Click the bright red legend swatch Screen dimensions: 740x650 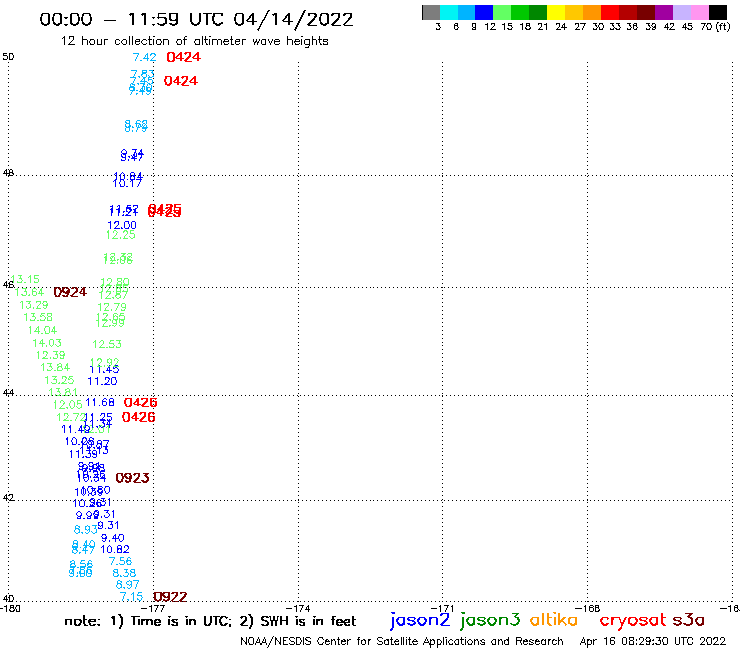610,12
